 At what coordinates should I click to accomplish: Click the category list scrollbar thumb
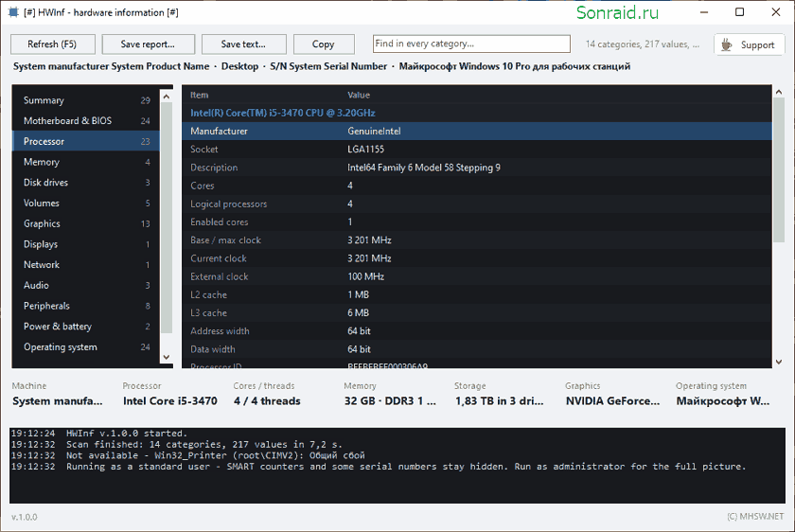pyautogui.click(x=167, y=218)
